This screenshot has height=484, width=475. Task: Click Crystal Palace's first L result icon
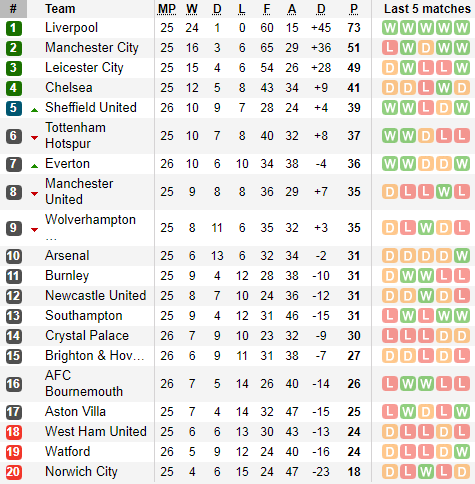pos(390,336)
